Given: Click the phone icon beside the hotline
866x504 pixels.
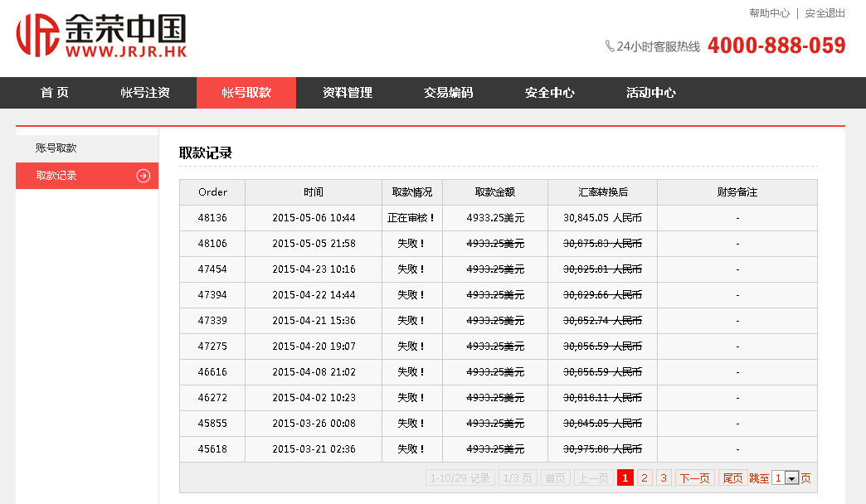Looking at the screenshot, I should pyautogui.click(x=610, y=46).
